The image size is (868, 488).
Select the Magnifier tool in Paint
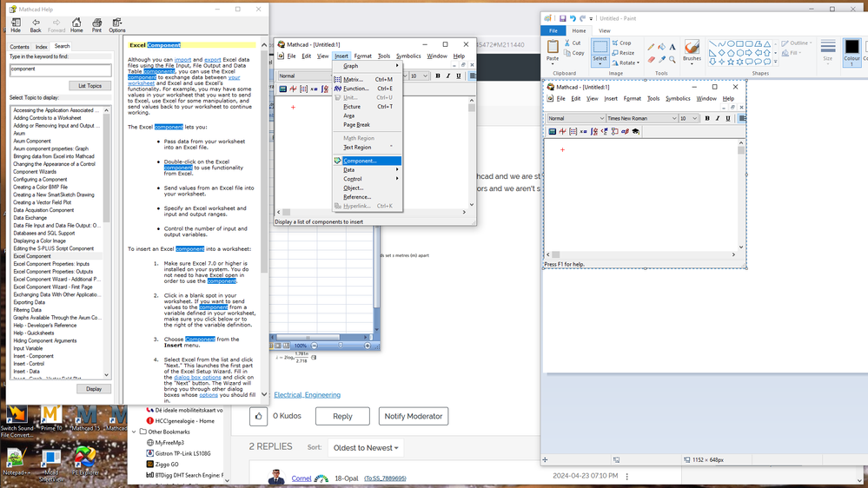673,60
